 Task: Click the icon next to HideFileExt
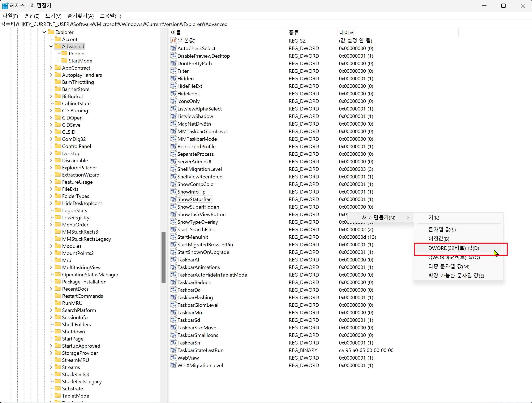click(173, 86)
